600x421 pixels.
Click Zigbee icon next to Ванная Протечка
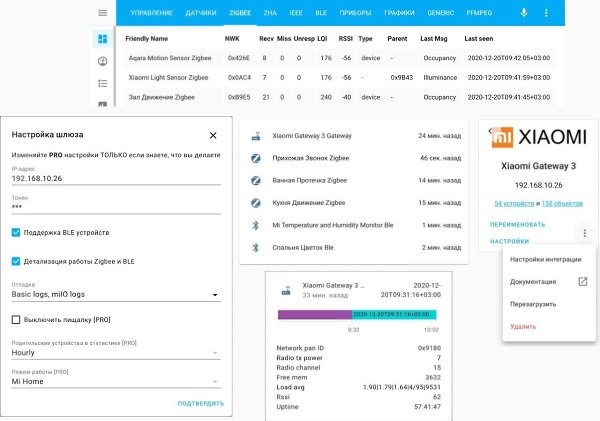pos(256,180)
